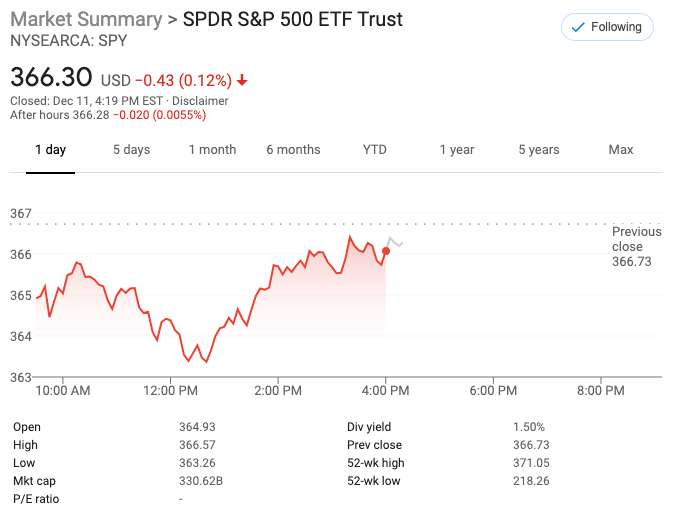Show the 5 years chart
The image size is (680, 515).
click(x=539, y=150)
